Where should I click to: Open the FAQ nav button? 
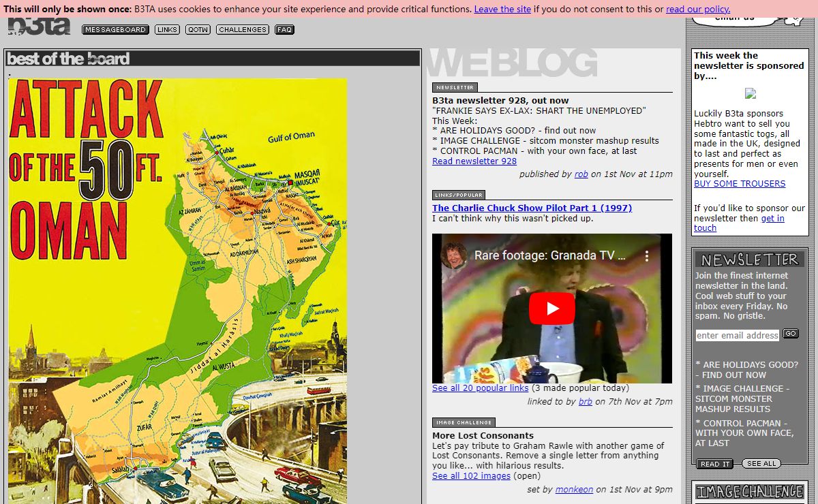(x=284, y=30)
